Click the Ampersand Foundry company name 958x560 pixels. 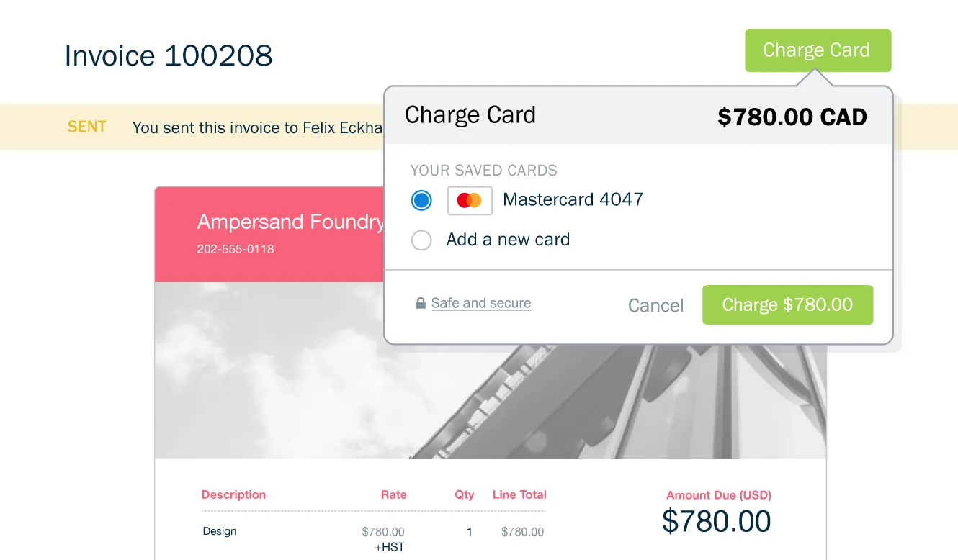[x=290, y=222]
